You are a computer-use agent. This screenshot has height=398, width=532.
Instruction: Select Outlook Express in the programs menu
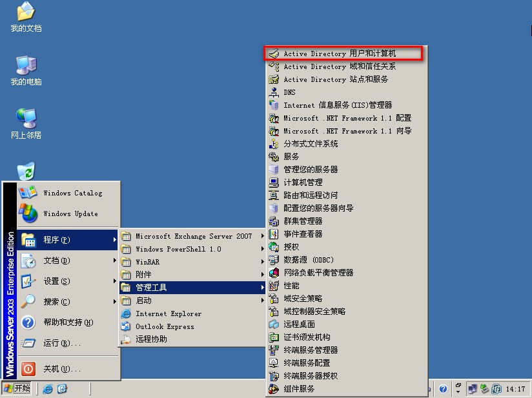192,326
